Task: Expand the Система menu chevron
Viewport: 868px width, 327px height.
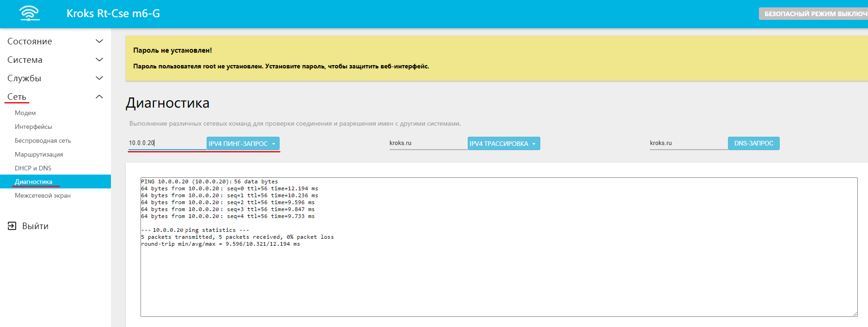Action: [x=99, y=60]
